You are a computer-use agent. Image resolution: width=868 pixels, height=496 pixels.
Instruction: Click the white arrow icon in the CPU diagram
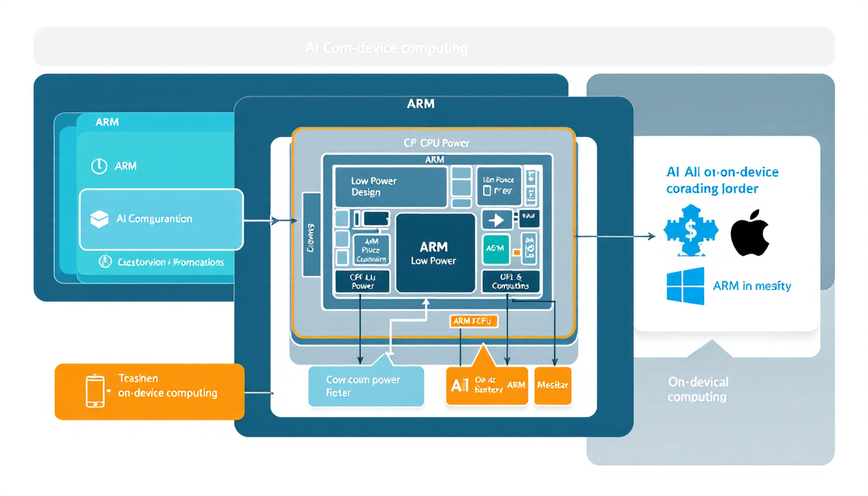point(497,220)
